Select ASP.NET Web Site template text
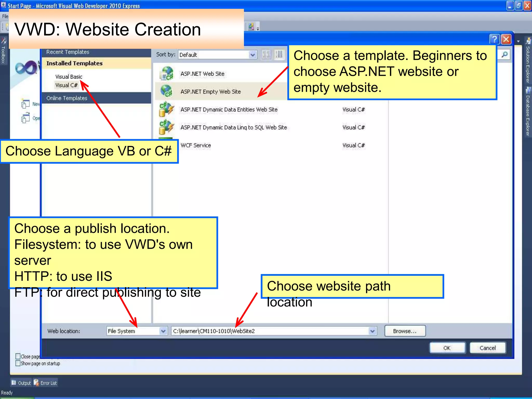The width and height of the screenshot is (532, 399). pyautogui.click(x=202, y=74)
